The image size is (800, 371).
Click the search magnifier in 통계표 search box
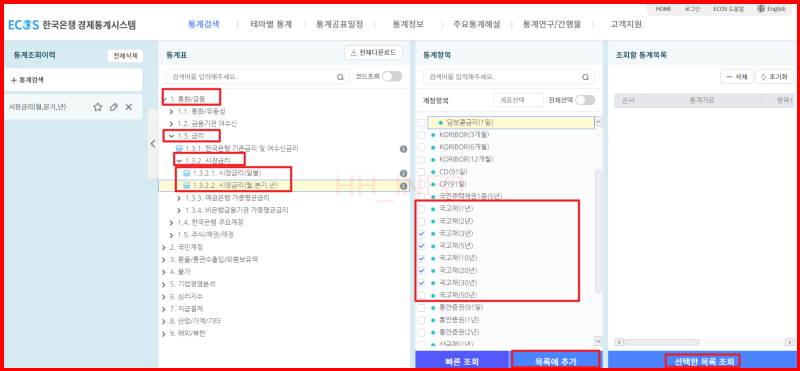(340, 77)
